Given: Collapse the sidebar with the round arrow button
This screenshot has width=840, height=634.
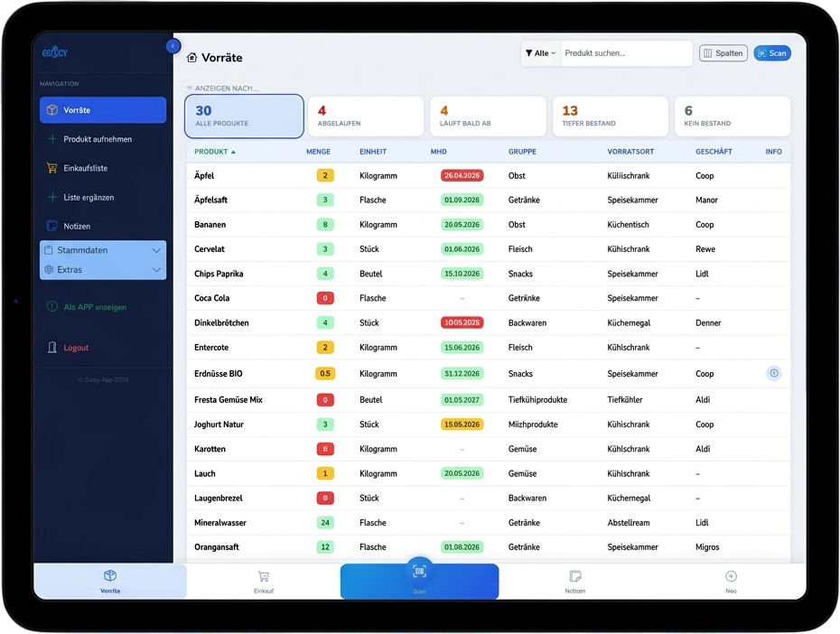Looking at the screenshot, I should (173, 46).
